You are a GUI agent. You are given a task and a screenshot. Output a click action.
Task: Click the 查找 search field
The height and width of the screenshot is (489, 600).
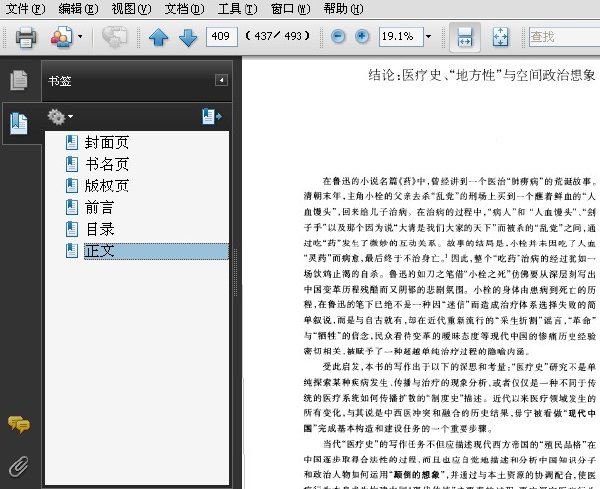(x=564, y=37)
